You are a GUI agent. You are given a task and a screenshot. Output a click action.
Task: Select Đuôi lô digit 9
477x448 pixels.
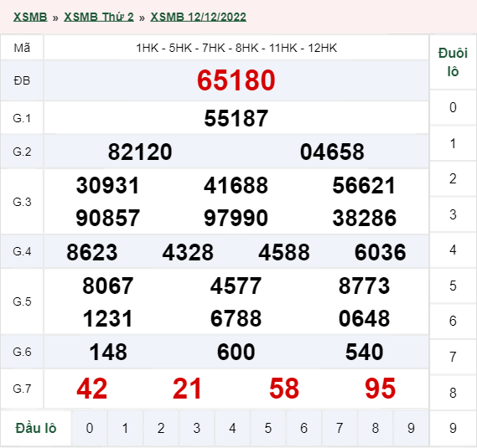[x=453, y=428]
